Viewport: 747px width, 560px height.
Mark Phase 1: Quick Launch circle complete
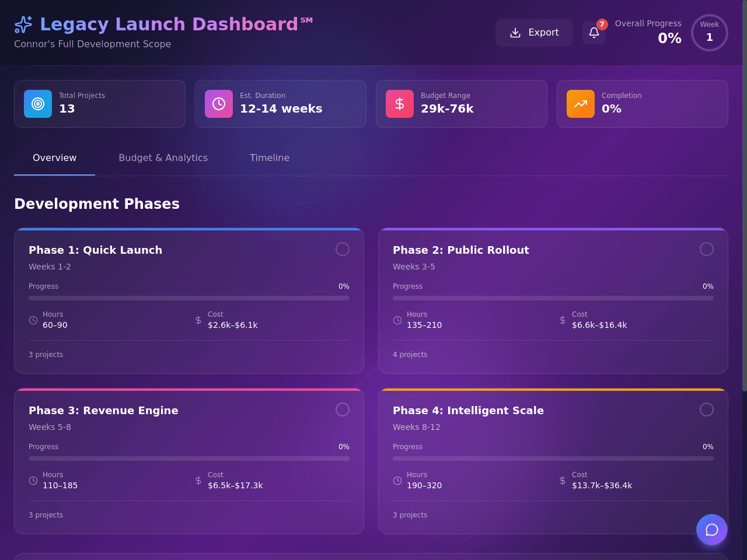click(343, 249)
